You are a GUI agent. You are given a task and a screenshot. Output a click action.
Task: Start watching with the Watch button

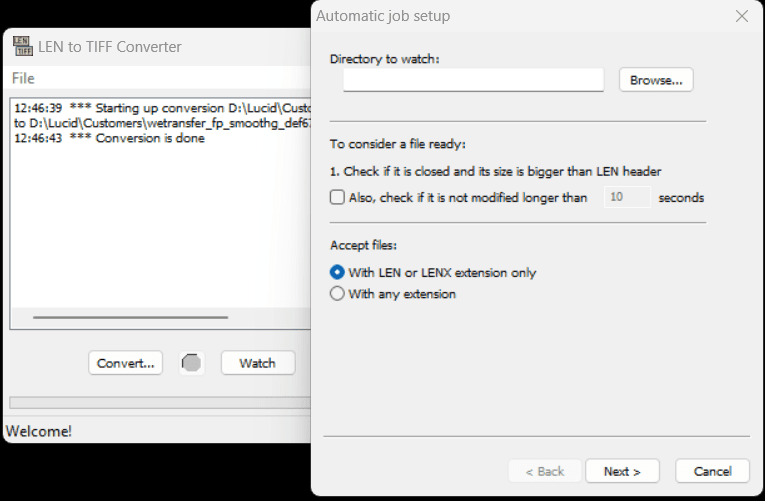pos(257,363)
